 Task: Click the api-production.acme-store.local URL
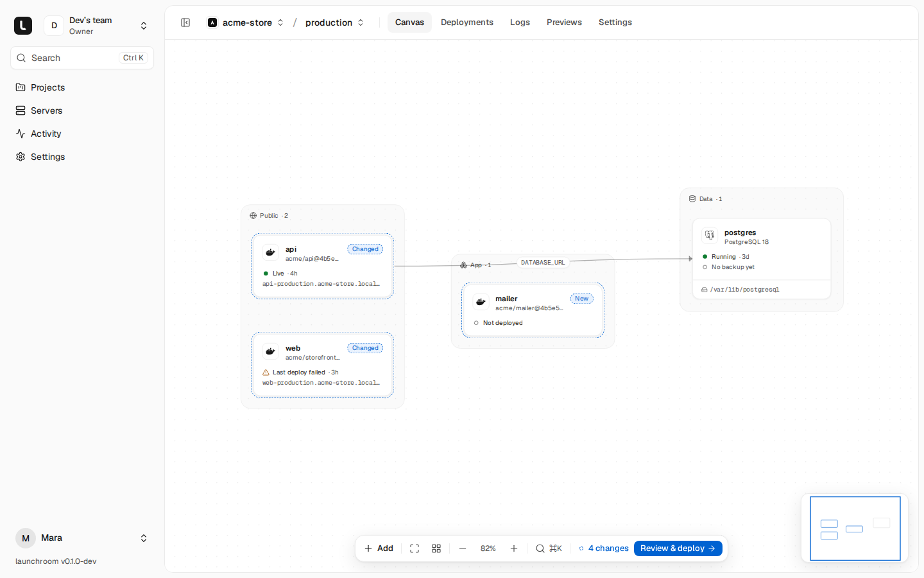pyautogui.click(x=321, y=284)
